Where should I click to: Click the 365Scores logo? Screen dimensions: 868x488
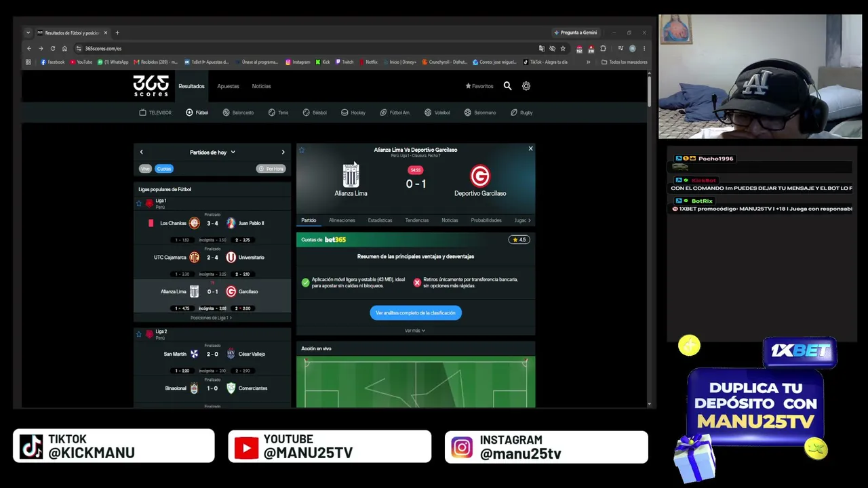point(151,86)
